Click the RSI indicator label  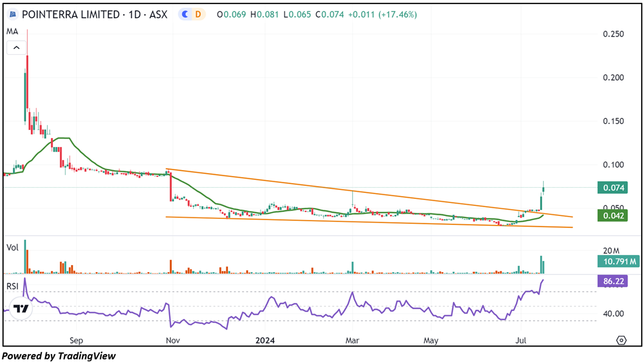coord(12,286)
